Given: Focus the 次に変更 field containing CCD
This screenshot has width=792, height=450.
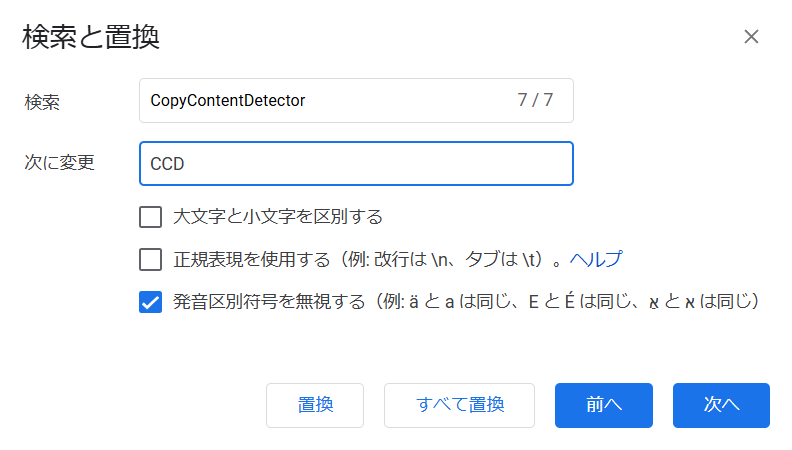Looking at the screenshot, I should (356, 164).
